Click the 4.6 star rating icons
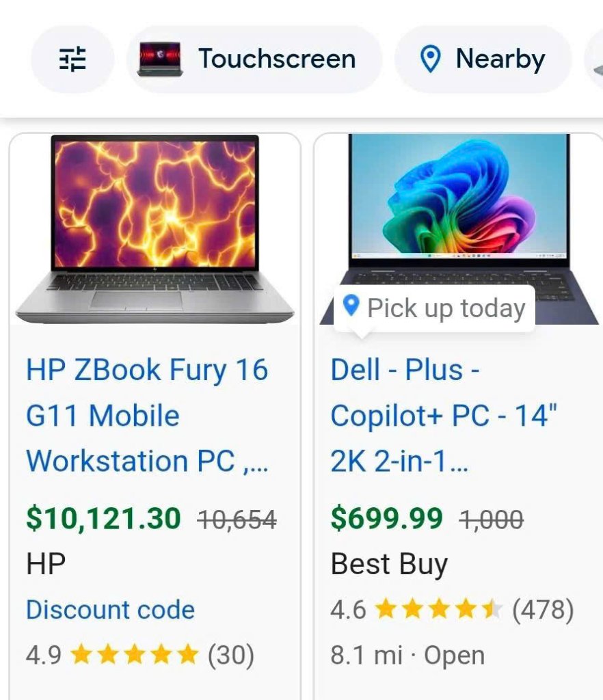The height and width of the screenshot is (700, 603). coord(439,609)
